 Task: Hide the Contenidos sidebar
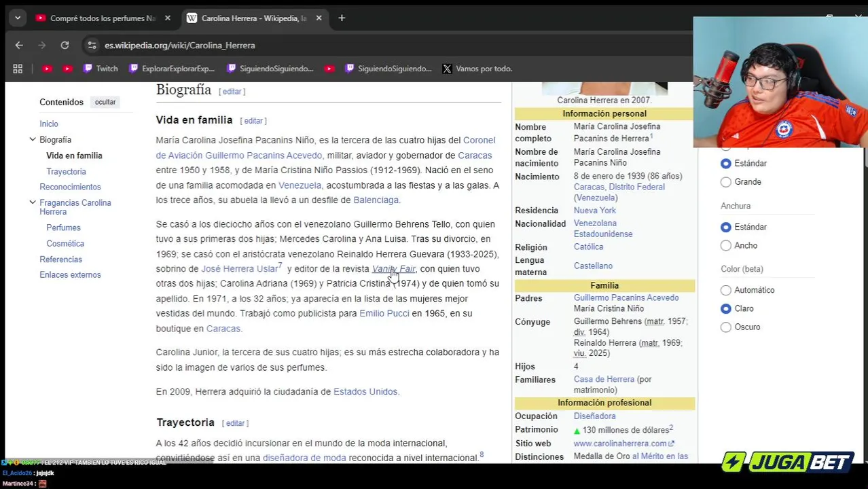click(105, 102)
